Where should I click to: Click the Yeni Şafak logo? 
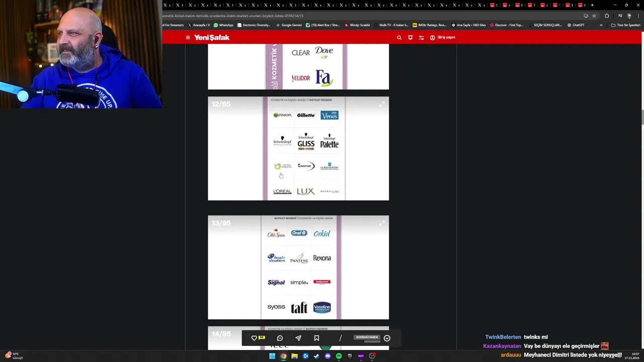(x=212, y=38)
